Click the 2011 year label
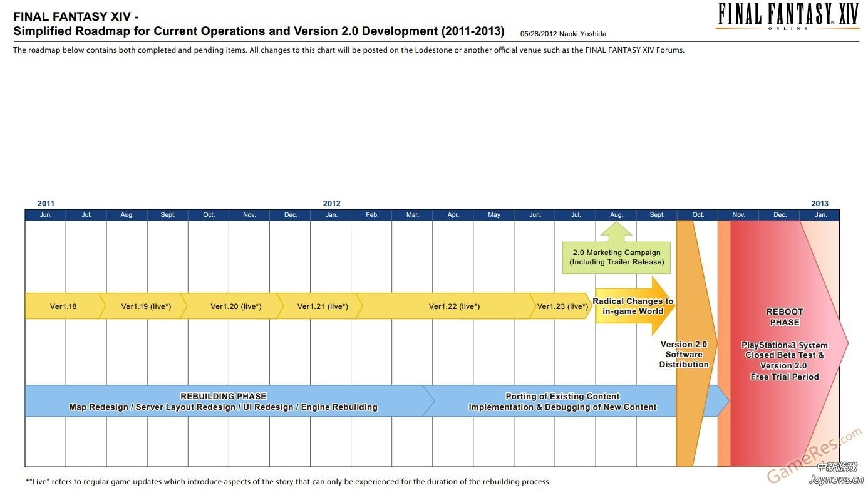Viewport: 868px width, 490px height. (46, 204)
